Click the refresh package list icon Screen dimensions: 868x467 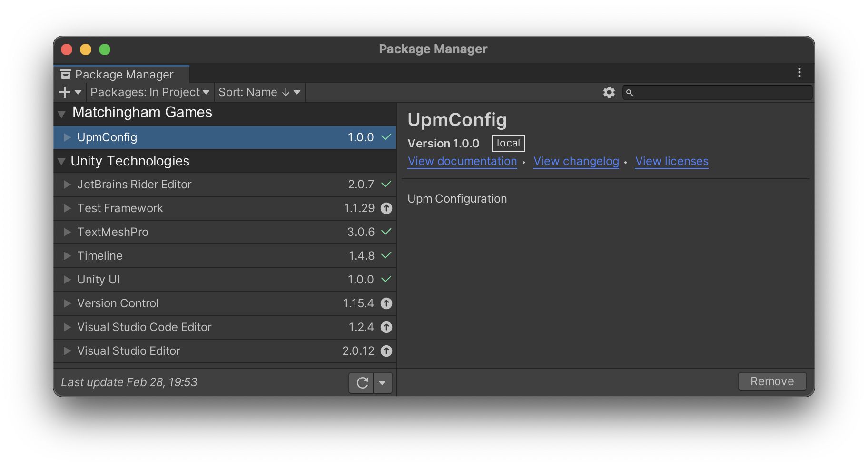363,383
